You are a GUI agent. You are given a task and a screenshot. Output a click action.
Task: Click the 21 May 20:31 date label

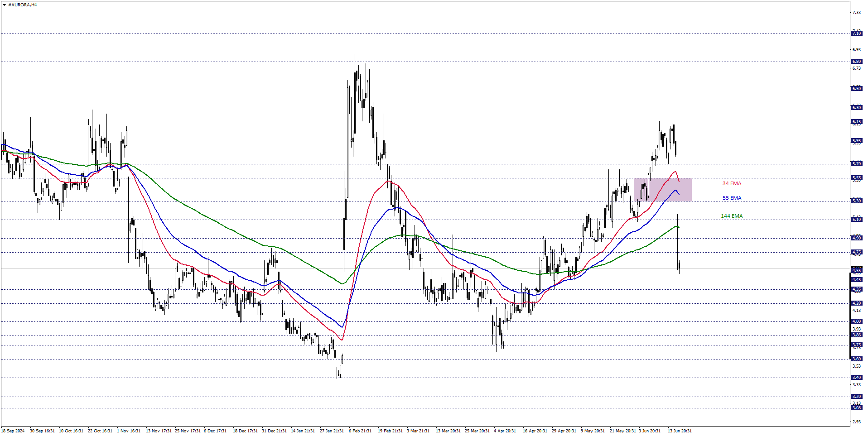[622, 431]
